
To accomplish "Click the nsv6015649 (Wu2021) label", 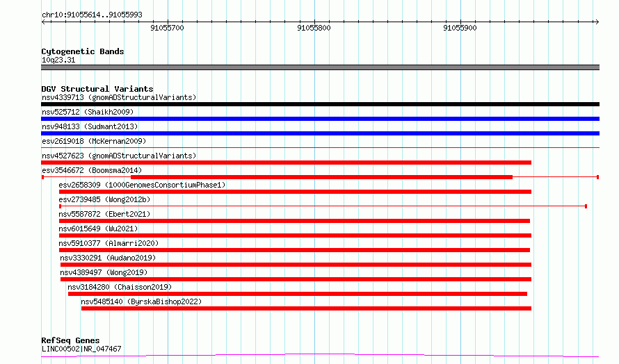I will pyautogui.click(x=98, y=229).
